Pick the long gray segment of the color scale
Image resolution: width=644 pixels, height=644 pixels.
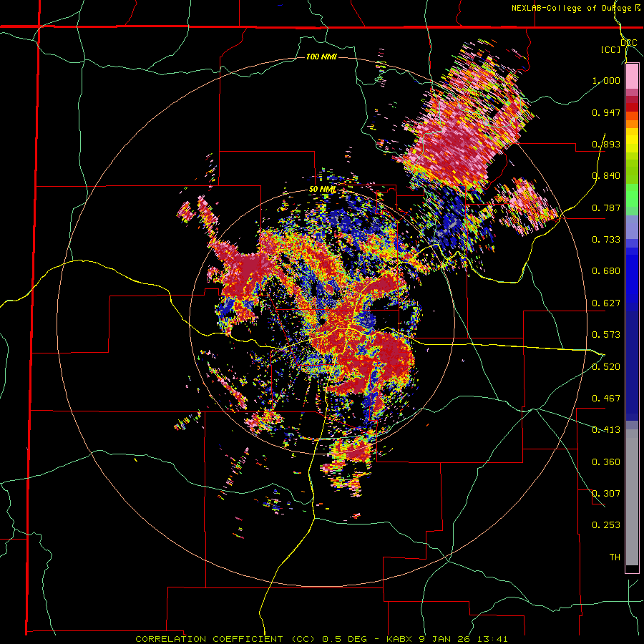click(632, 497)
